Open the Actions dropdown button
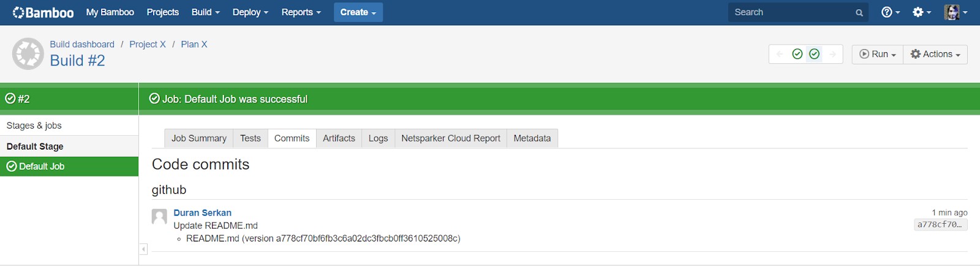The height and width of the screenshot is (266, 980). tap(935, 54)
